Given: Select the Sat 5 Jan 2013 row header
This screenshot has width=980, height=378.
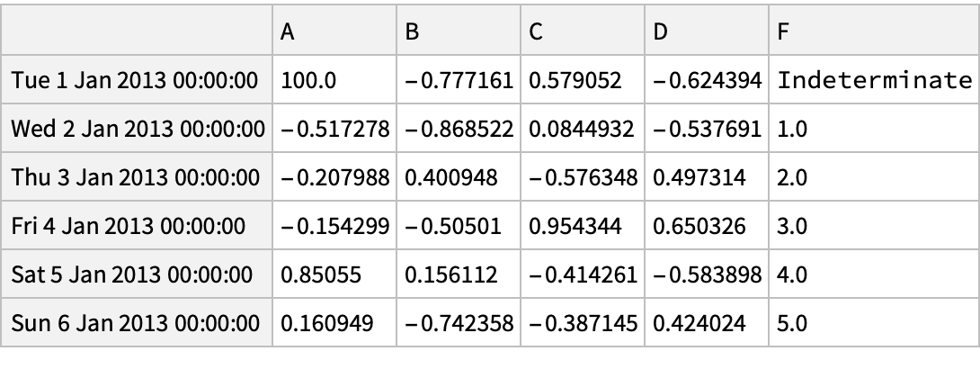Looking at the screenshot, I should (x=137, y=274).
